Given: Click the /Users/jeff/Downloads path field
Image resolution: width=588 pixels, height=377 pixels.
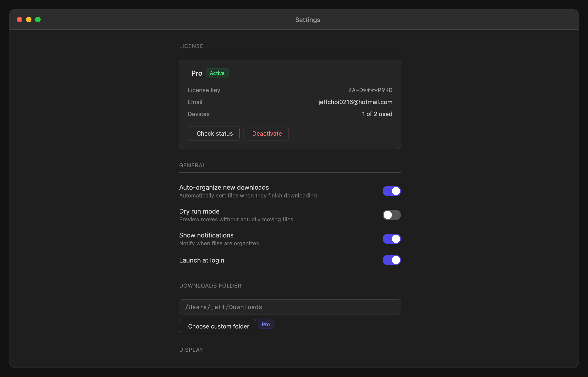Looking at the screenshot, I should (290, 307).
